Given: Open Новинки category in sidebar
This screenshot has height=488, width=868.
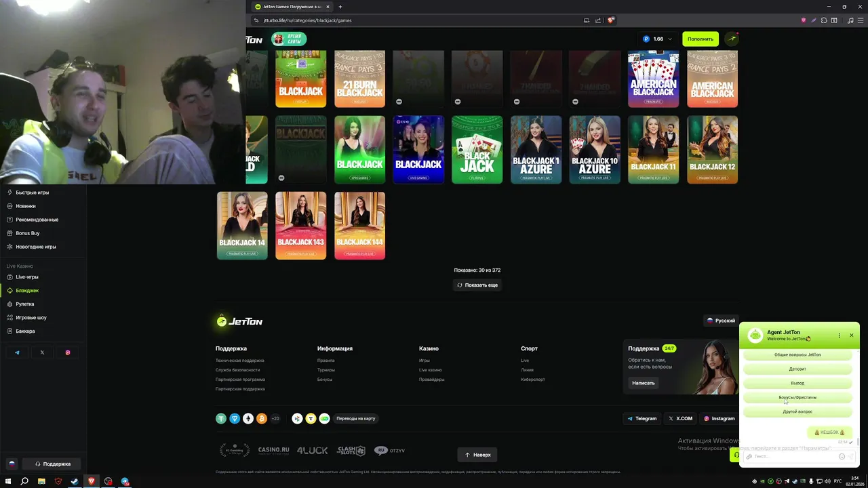Looking at the screenshot, I should coord(26,206).
